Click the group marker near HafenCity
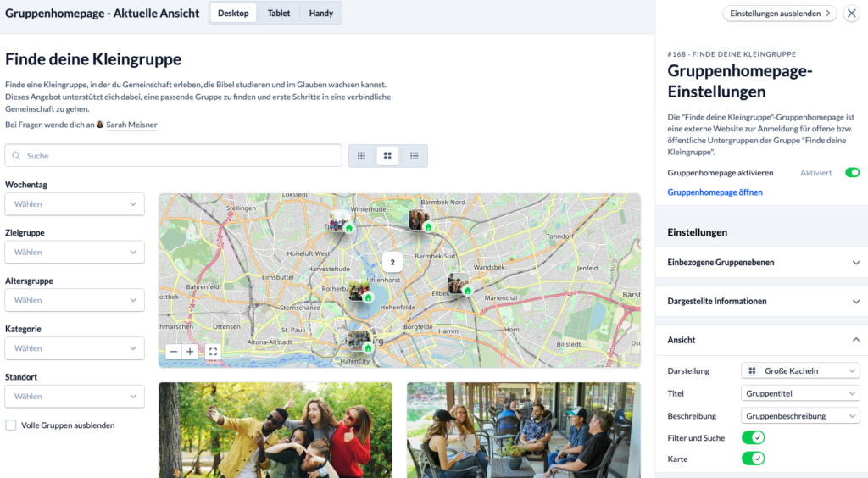 pyautogui.click(x=359, y=342)
